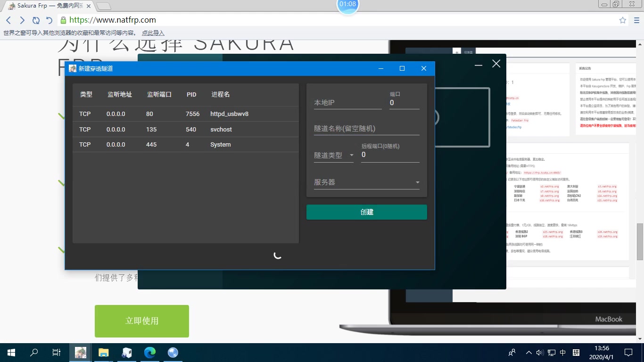Click PID value 7556
This screenshot has height=362, width=644.
point(192,114)
